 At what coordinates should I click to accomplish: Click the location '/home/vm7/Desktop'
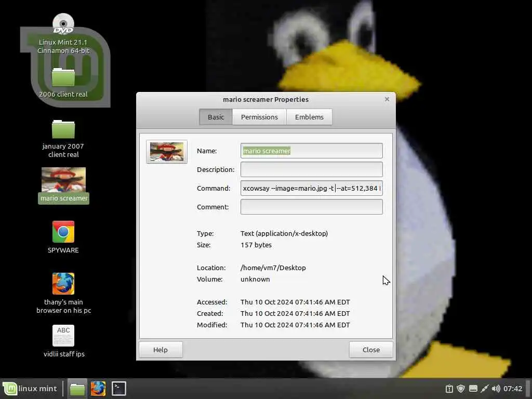click(x=273, y=268)
